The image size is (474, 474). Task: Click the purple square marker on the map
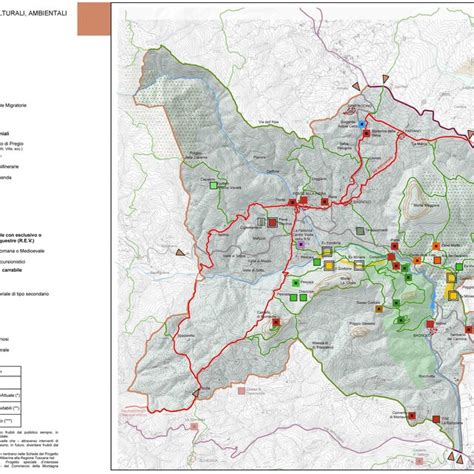(x=301, y=244)
